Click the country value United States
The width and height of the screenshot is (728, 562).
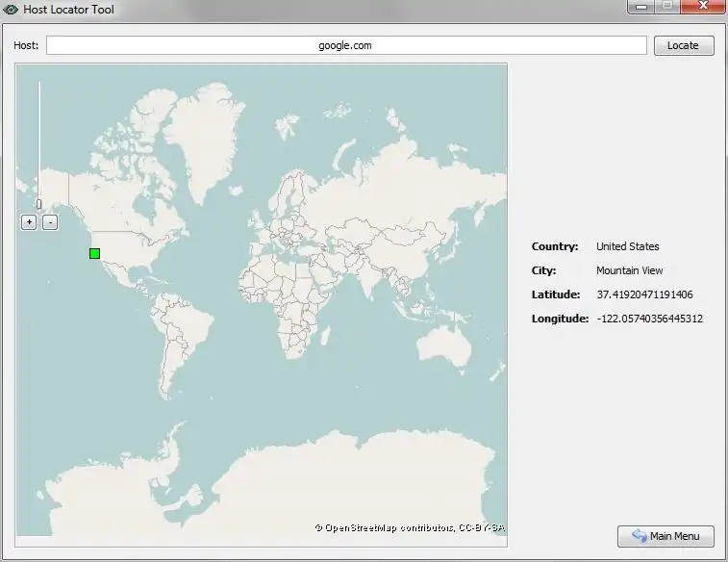coord(628,246)
